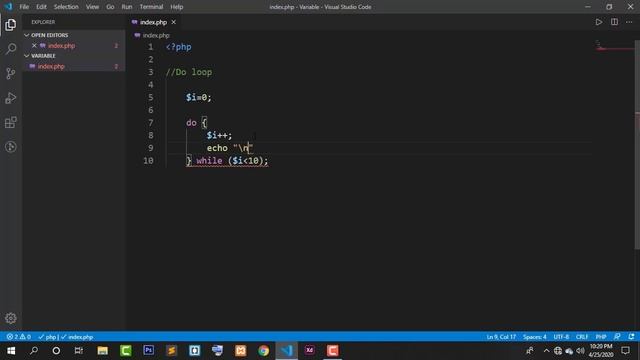Split the editor right
This screenshot has height=360, width=640.
coord(614,22)
